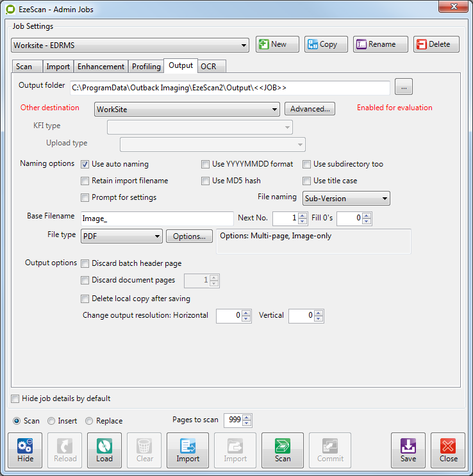Viewport: 473px width, 476px height.
Task: Click the Base Filename text field
Action: click(x=157, y=218)
